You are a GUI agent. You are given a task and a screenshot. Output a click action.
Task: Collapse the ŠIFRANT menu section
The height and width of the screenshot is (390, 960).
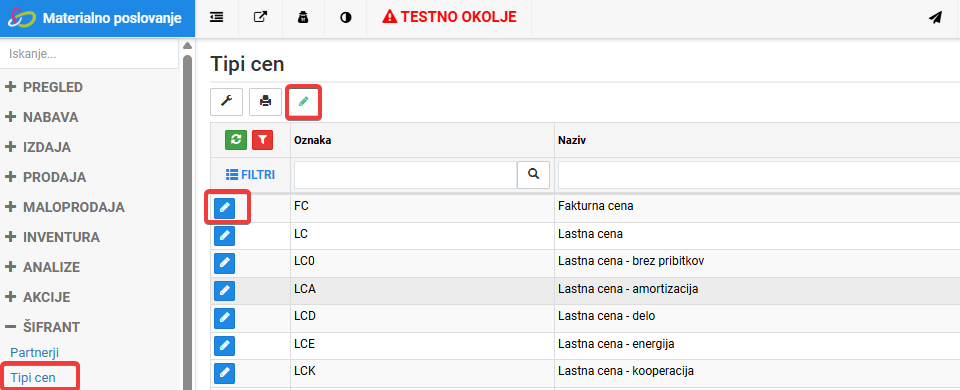[42, 328]
